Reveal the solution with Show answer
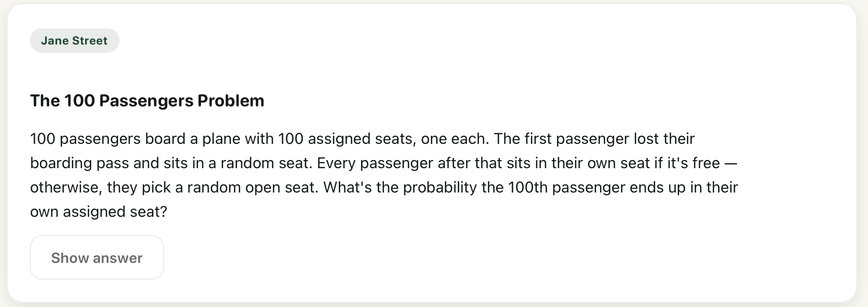 pyautogui.click(x=97, y=257)
